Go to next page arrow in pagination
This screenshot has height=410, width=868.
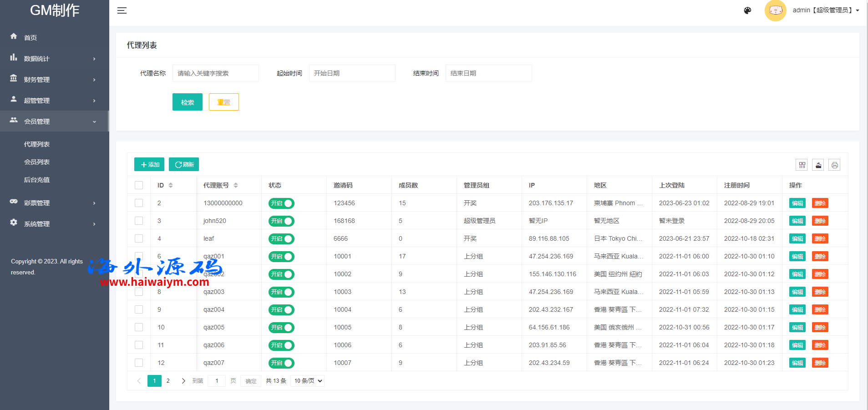pyautogui.click(x=183, y=381)
